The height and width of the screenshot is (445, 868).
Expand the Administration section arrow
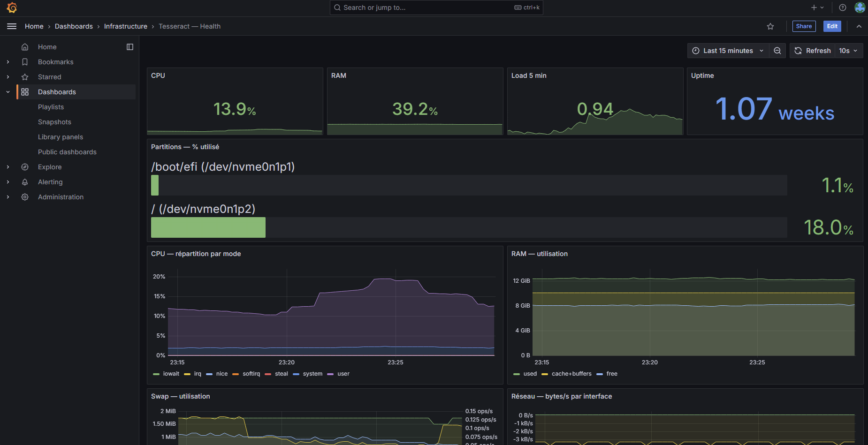coord(8,197)
